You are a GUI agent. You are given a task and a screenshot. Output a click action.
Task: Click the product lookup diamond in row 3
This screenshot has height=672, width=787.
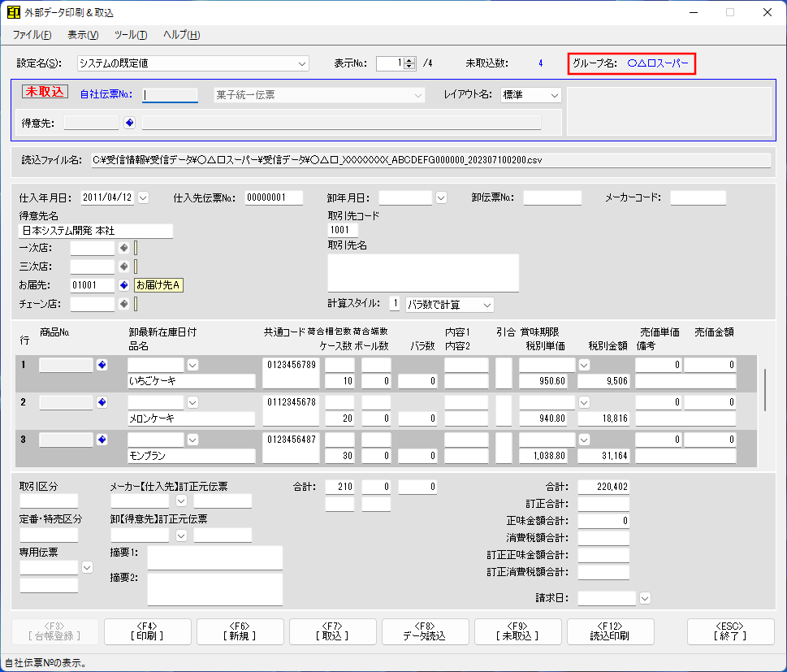pos(102,440)
